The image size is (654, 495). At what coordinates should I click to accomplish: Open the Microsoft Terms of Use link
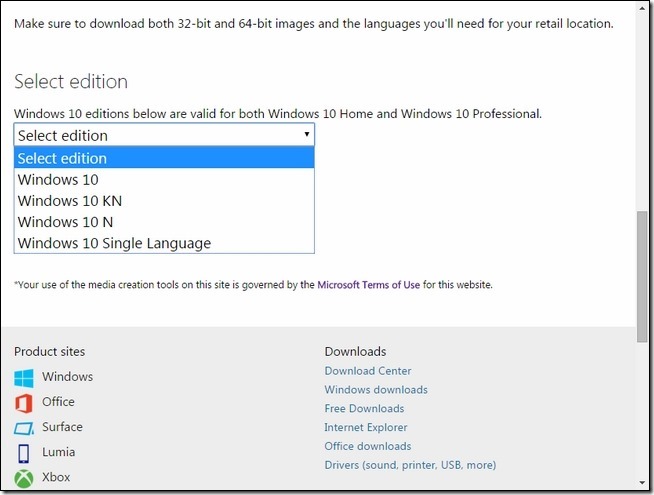tap(368, 285)
